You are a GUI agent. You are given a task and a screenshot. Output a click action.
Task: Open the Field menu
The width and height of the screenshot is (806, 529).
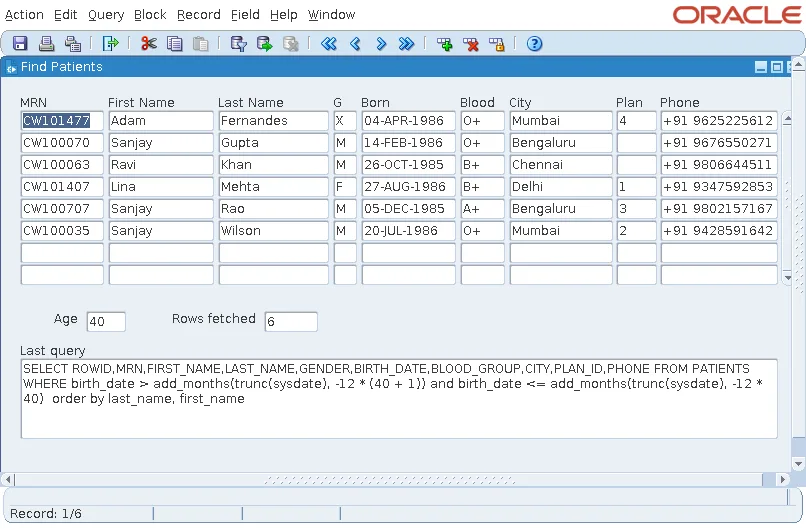(245, 15)
